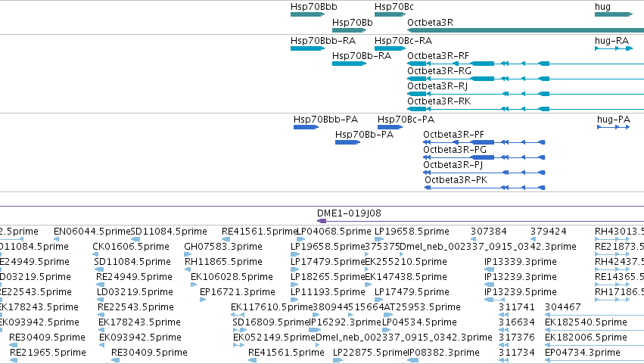Click the LP11193.5prime EST label
This screenshot has height=364, width=644.
point(328,293)
